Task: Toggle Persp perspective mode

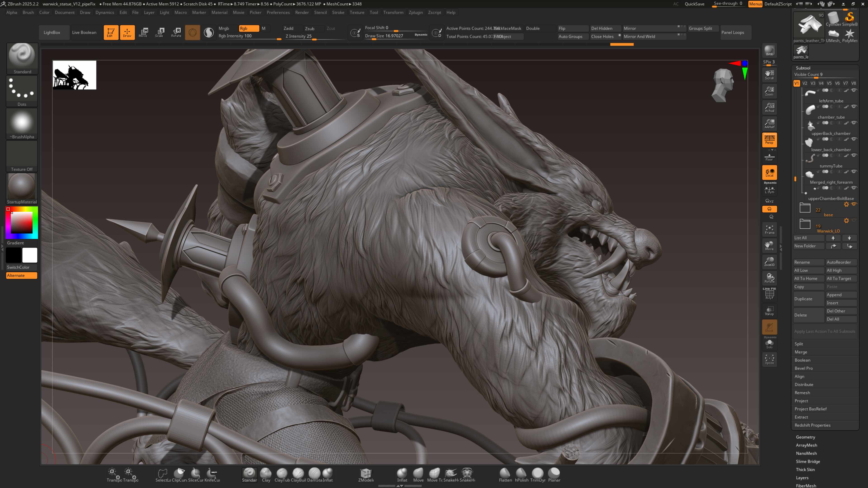Action: point(769,140)
